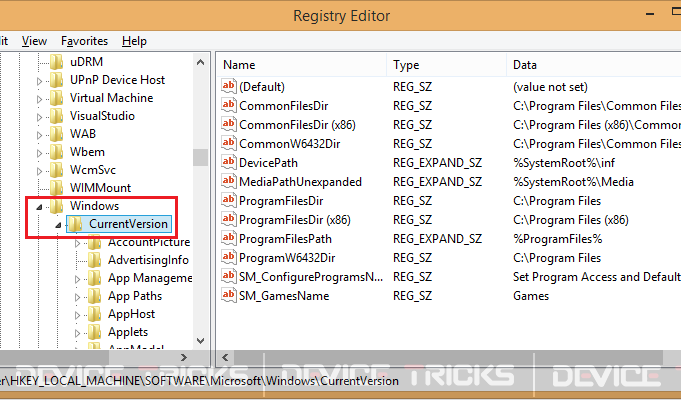Click the CommonW6432Dir value icon
The image size is (681, 400).
(229, 143)
